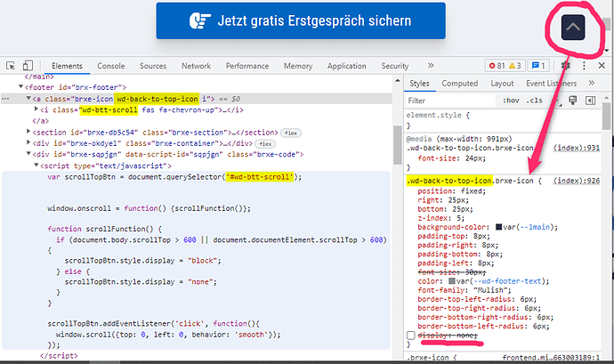Switch to the Elements tab
This screenshot has width=614, height=364.
[x=67, y=66]
